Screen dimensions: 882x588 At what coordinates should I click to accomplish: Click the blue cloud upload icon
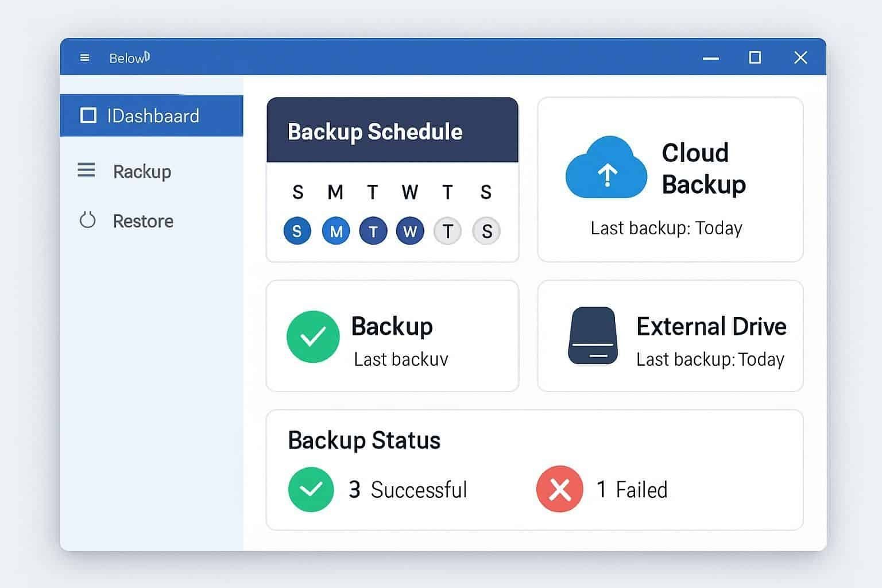point(606,168)
